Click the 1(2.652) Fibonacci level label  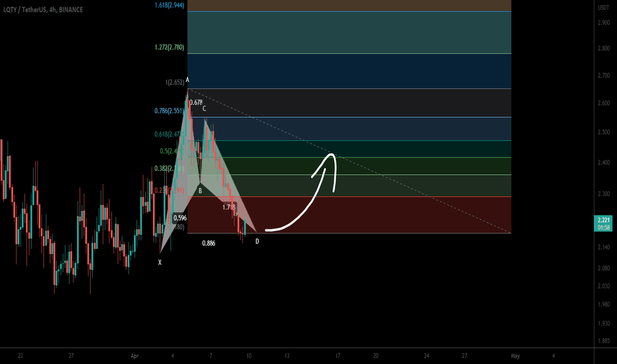175,83
